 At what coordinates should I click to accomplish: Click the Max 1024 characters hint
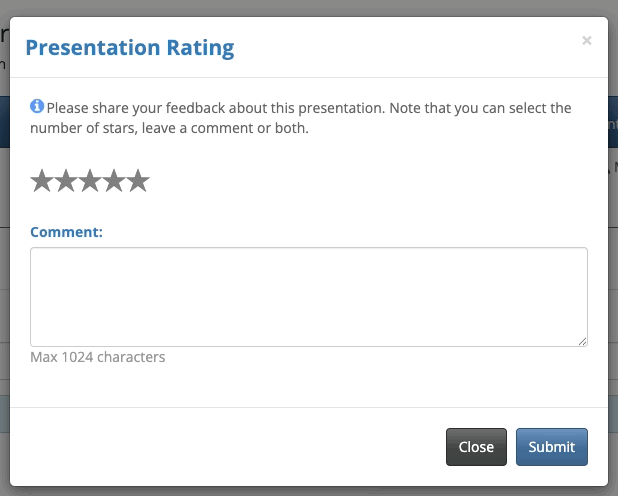pos(98,357)
